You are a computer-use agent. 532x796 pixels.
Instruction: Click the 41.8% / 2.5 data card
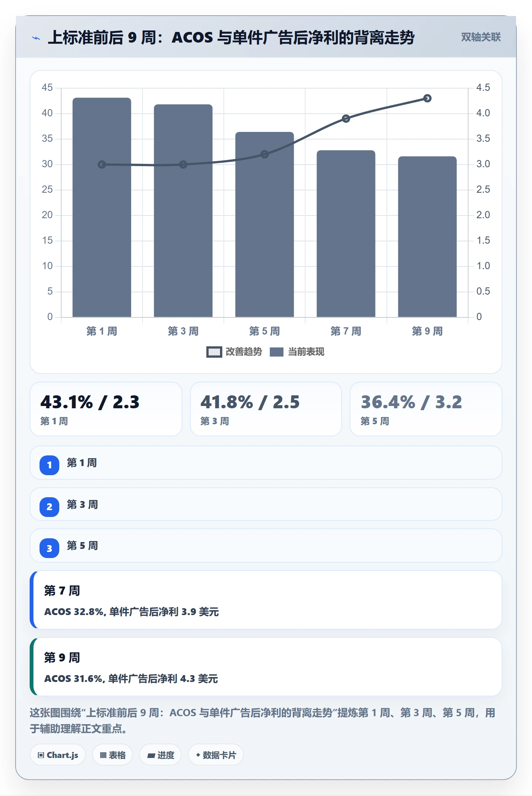pos(266,409)
